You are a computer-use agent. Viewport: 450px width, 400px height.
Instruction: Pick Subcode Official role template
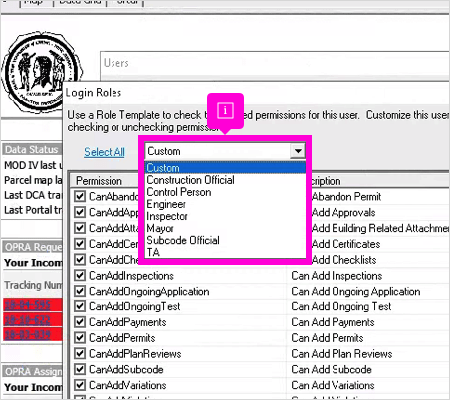183,240
